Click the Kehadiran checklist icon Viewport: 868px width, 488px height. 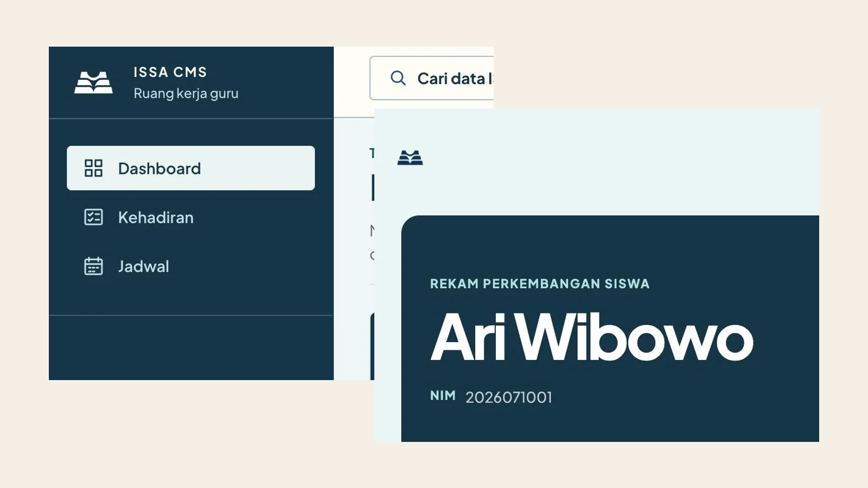(x=93, y=217)
